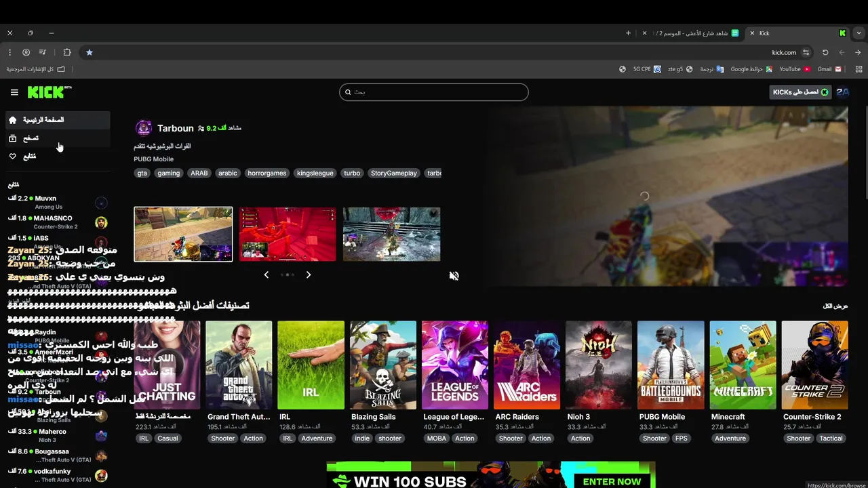Click the kick.com address bar
This screenshot has height=488, width=868.
(448, 52)
